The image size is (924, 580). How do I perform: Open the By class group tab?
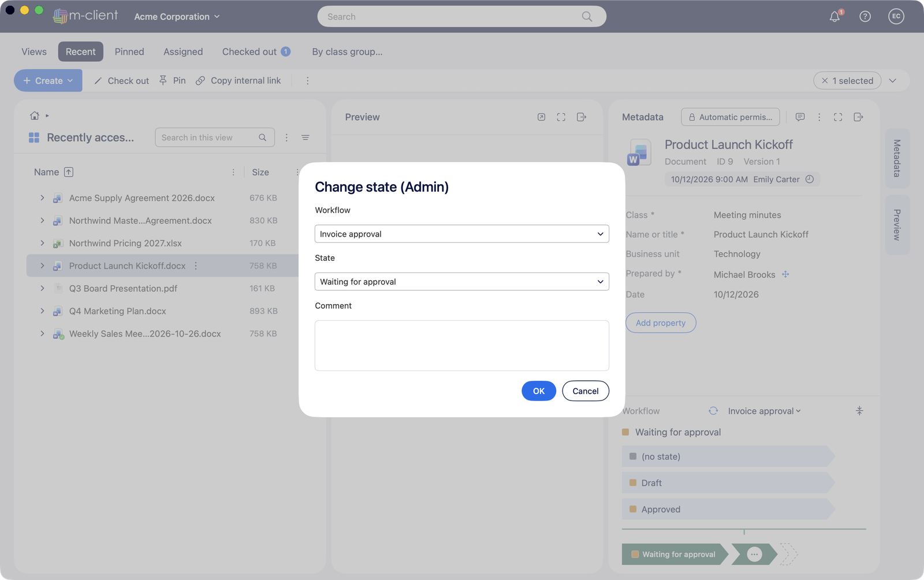click(347, 51)
